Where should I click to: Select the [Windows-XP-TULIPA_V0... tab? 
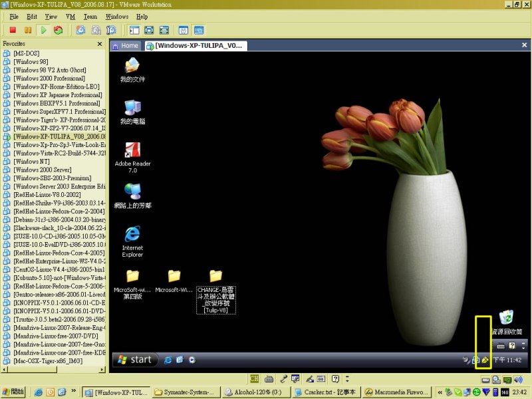(x=196, y=45)
